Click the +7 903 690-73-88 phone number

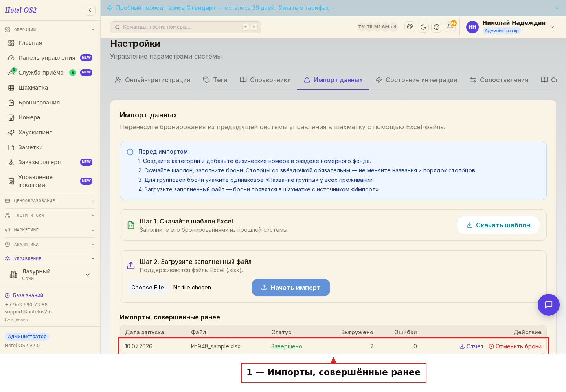tap(26, 305)
